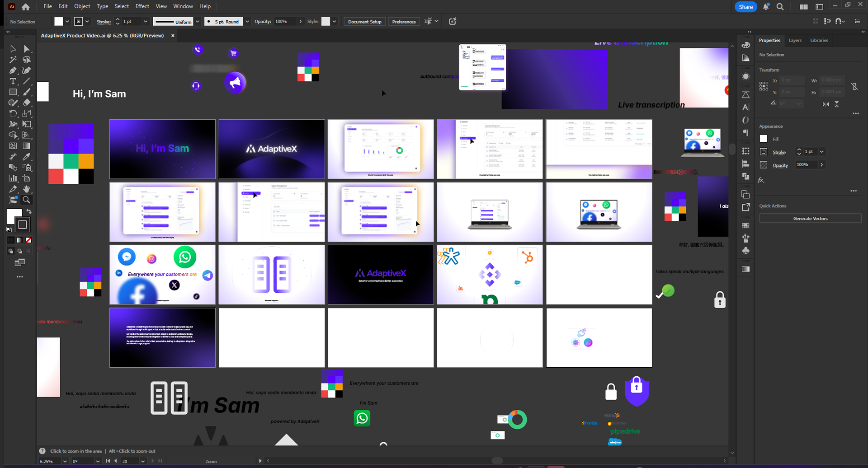Image resolution: width=868 pixels, height=468 pixels.
Task: Select the Rotate tool
Action: tap(13, 113)
